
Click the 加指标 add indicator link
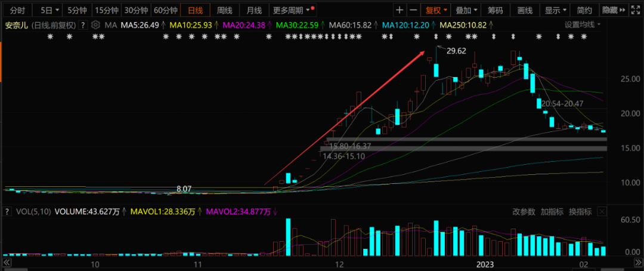click(x=552, y=212)
